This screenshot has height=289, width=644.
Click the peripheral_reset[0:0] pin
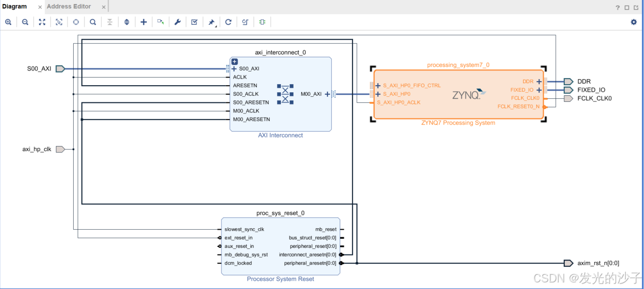pyautogui.click(x=313, y=246)
